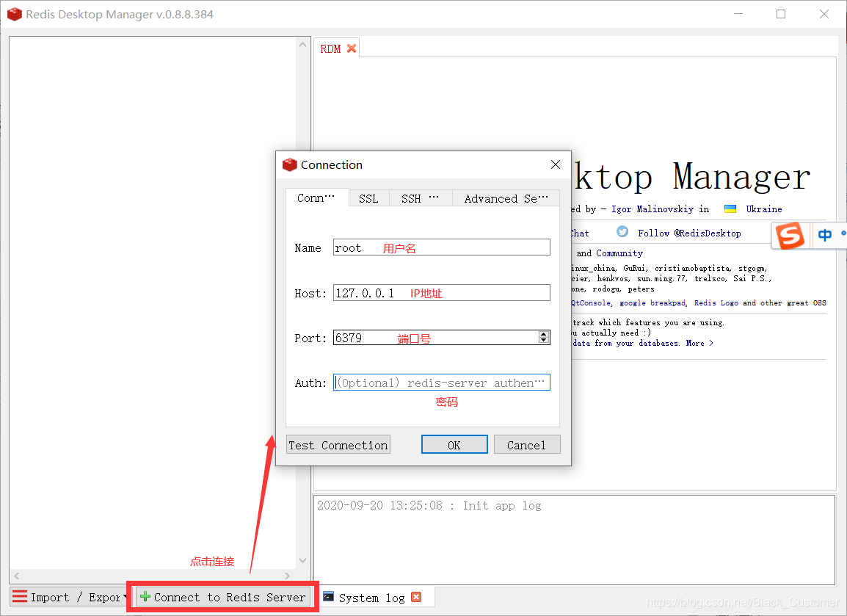Image resolution: width=847 pixels, height=616 pixels.
Task: Click the right arrow of the horizontal scrollbar
Action: [x=287, y=576]
